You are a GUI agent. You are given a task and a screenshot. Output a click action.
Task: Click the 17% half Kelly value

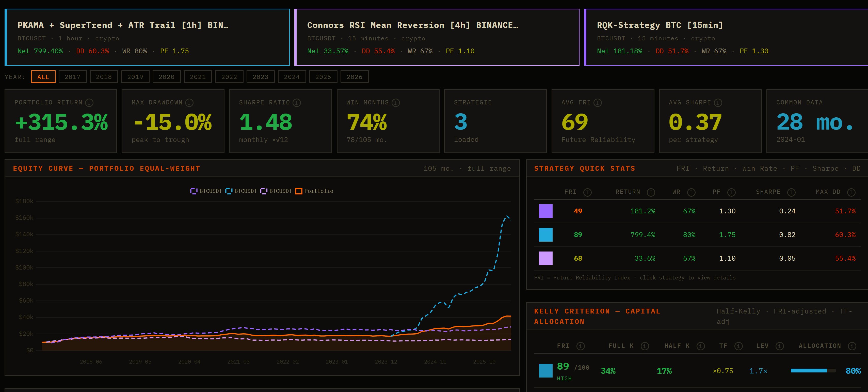click(664, 371)
